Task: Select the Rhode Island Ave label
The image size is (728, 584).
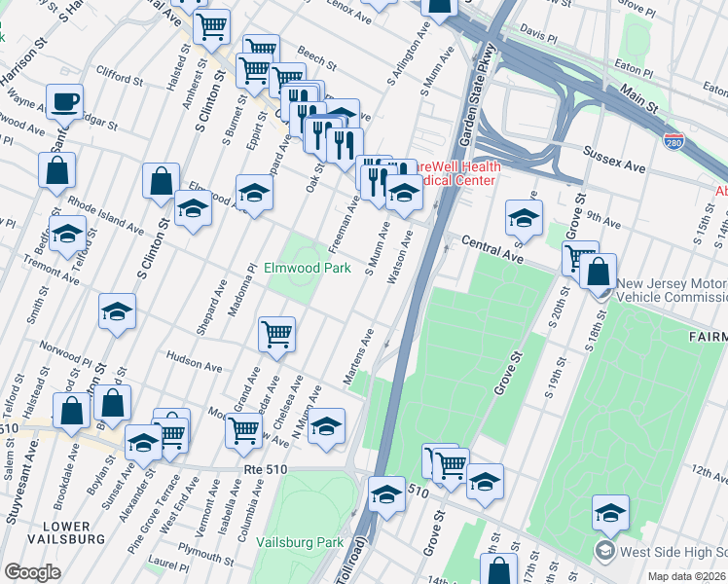Action: tap(106, 215)
